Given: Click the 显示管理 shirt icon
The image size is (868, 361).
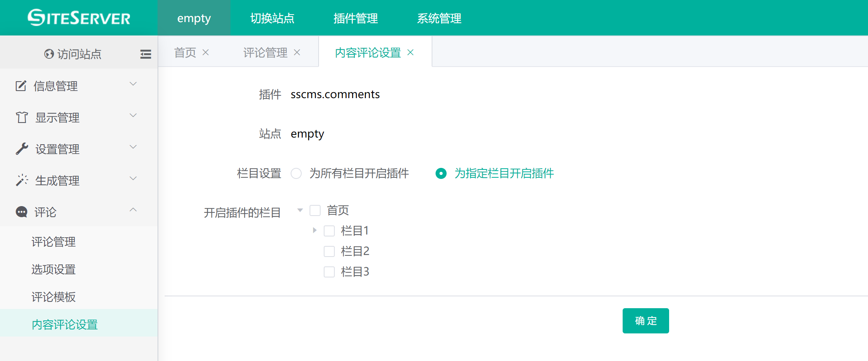Looking at the screenshot, I should 22,117.
